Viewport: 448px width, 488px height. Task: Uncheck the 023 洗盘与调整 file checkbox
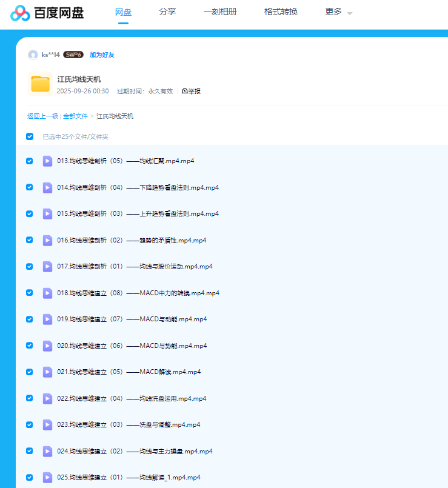30,424
